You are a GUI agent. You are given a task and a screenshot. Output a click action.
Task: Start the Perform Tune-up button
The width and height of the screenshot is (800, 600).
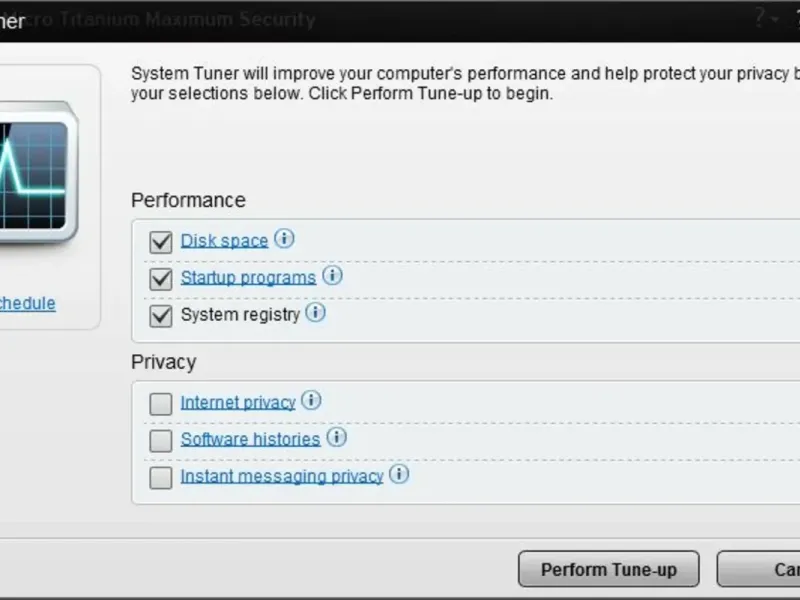pyautogui.click(x=609, y=569)
